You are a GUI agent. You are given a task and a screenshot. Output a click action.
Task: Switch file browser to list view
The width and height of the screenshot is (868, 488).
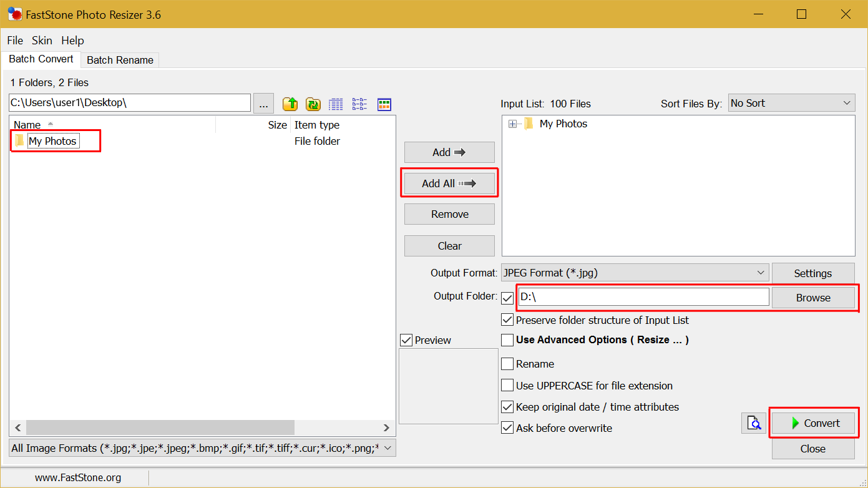pyautogui.click(x=359, y=104)
